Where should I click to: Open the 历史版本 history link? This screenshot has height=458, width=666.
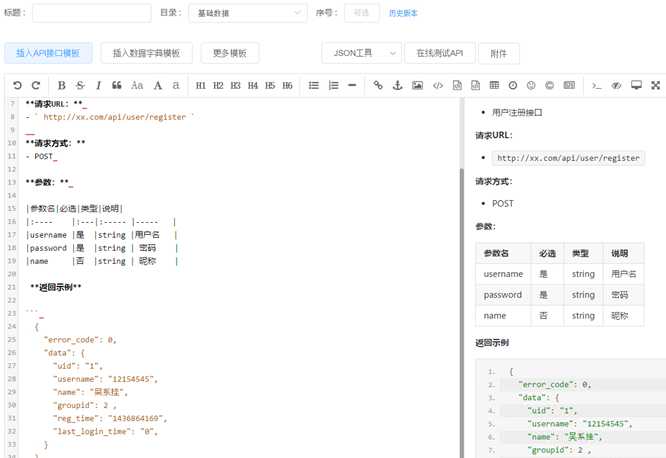pos(403,13)
